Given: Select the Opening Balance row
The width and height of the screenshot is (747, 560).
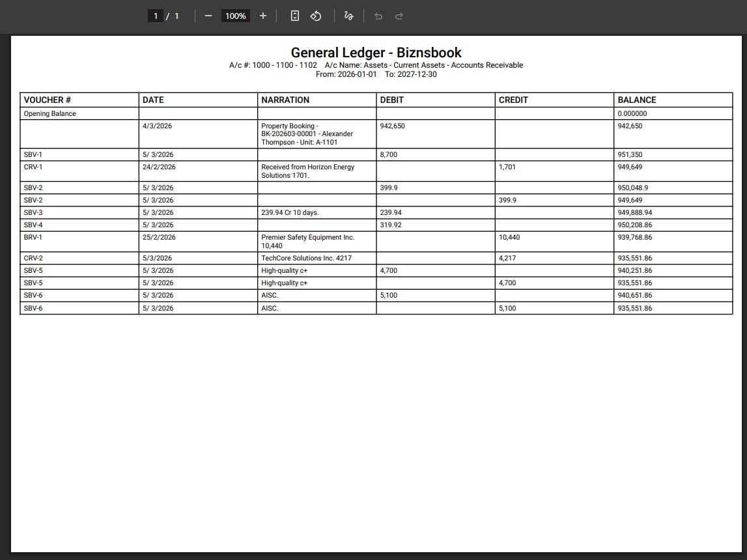Looking at the screenshot, I should pyautogui.click(x=49, y=113).
